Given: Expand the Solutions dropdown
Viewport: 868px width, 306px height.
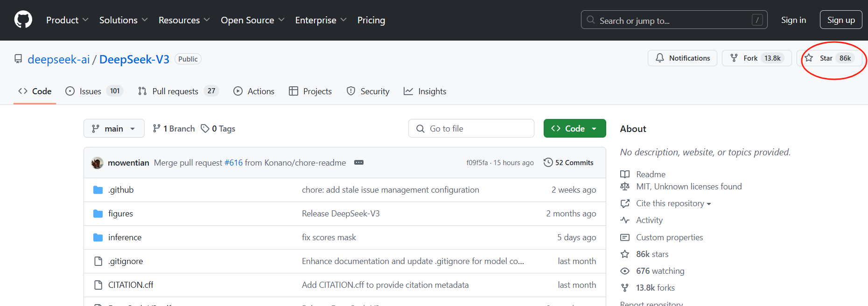Looking at the screenshot, I should click(x=123, y=20).
